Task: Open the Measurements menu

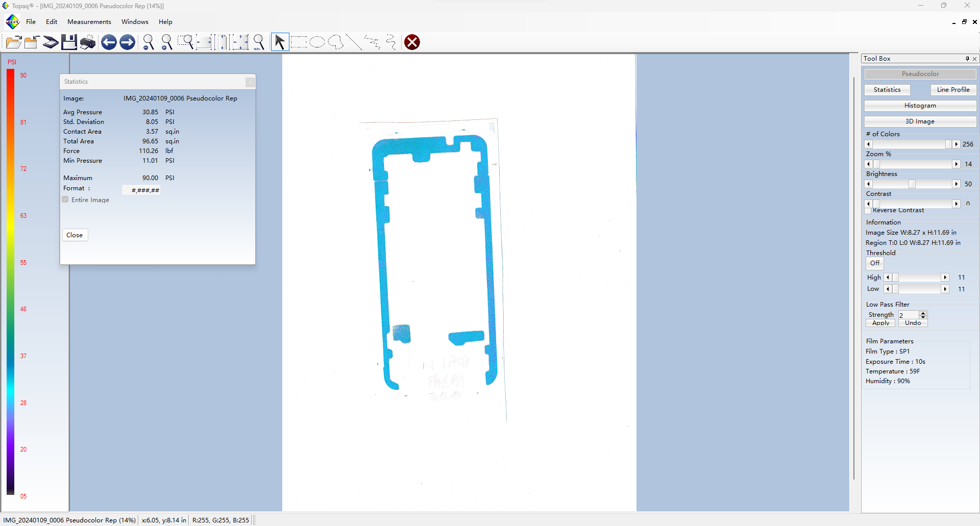Action: 89,22
